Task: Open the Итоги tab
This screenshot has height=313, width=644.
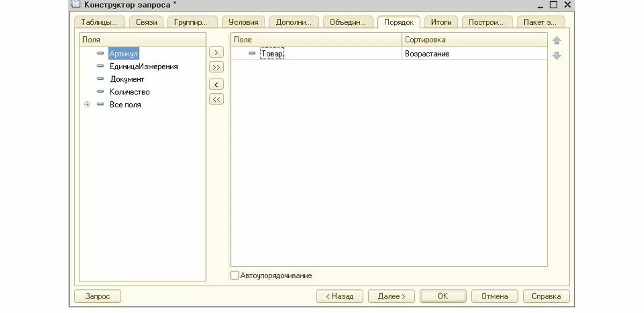Action: pos(441,23)
